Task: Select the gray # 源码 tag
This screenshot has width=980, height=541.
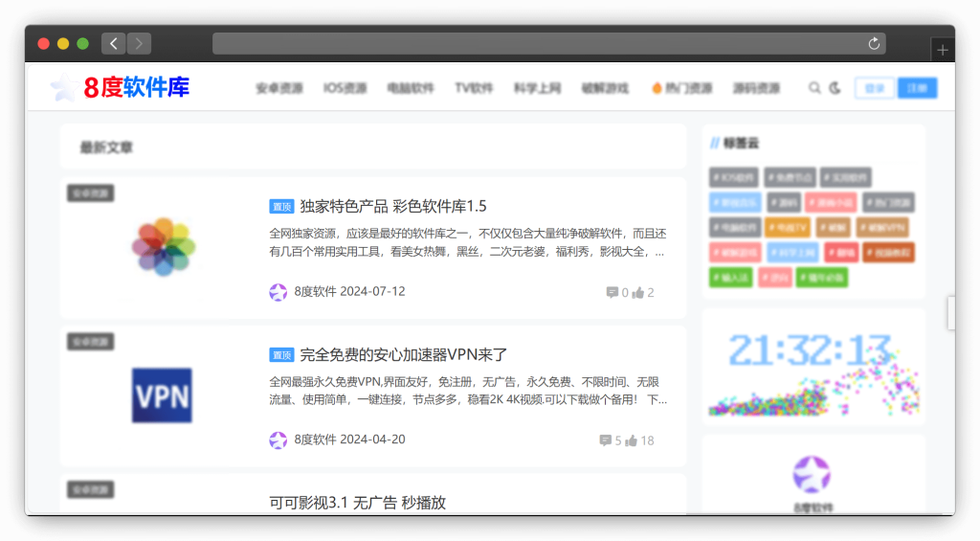Action: [784, 203]
